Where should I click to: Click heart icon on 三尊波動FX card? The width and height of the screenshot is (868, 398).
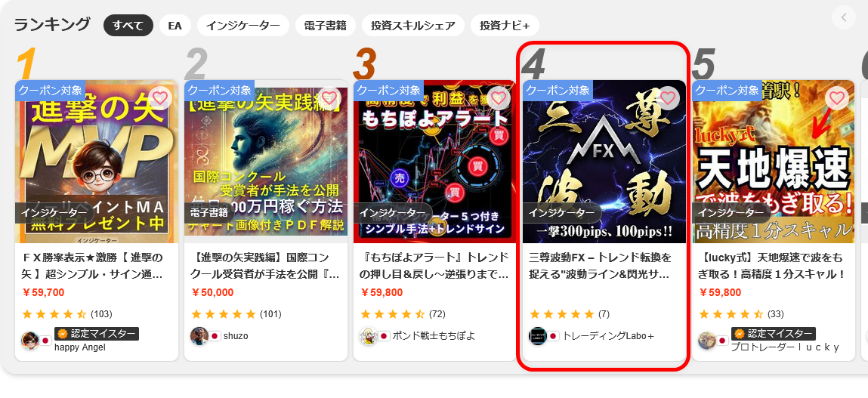tap(668, 98)
